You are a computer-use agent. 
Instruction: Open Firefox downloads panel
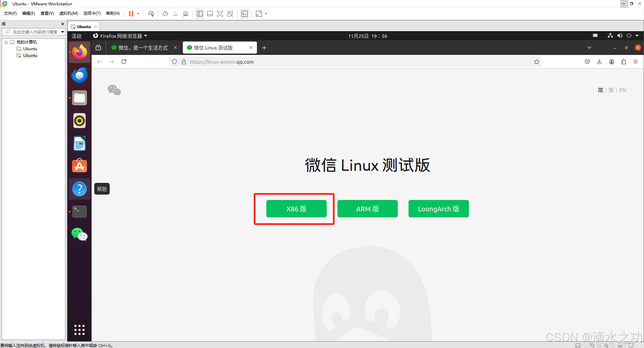click(599, 62)
